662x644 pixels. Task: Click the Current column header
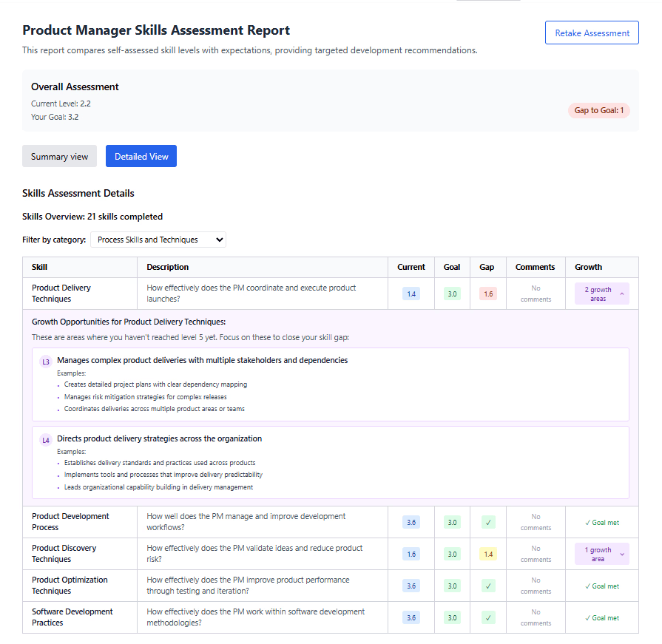[x=411, y=267]
